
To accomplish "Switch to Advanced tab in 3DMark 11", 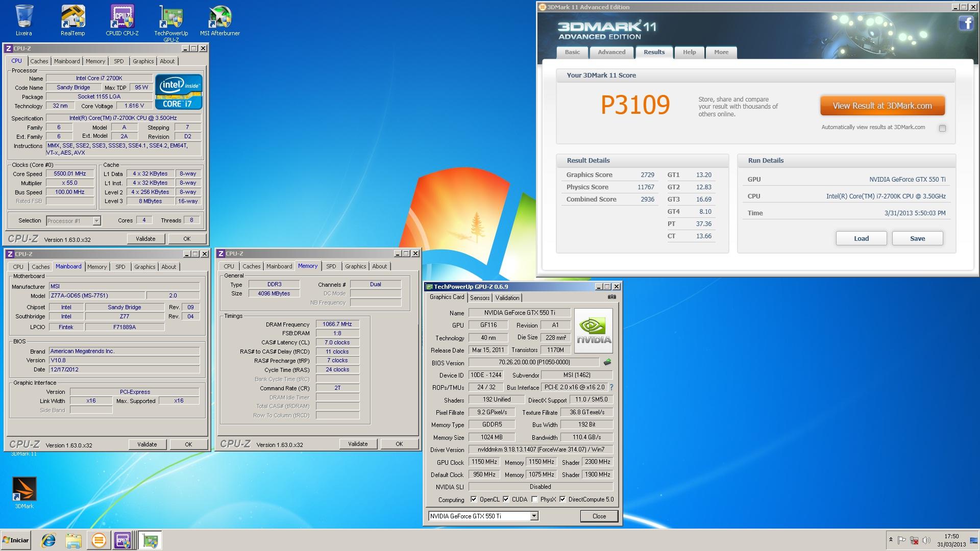I will point(611,52).
